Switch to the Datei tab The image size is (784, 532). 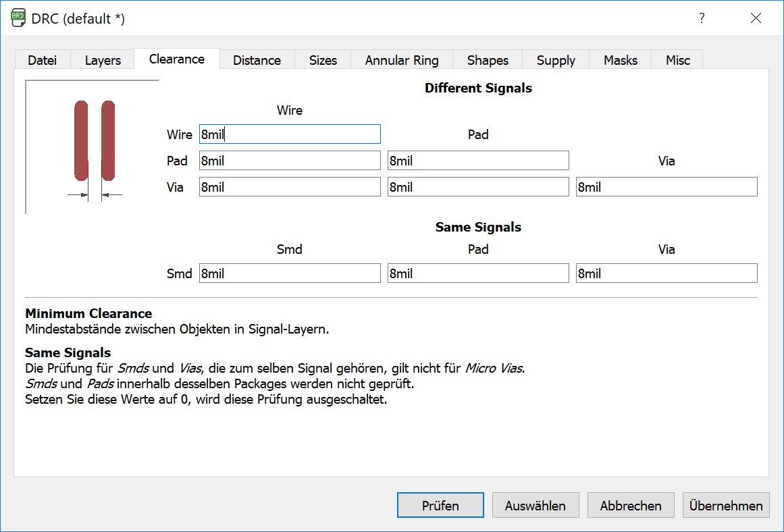[x=42, y=60]
